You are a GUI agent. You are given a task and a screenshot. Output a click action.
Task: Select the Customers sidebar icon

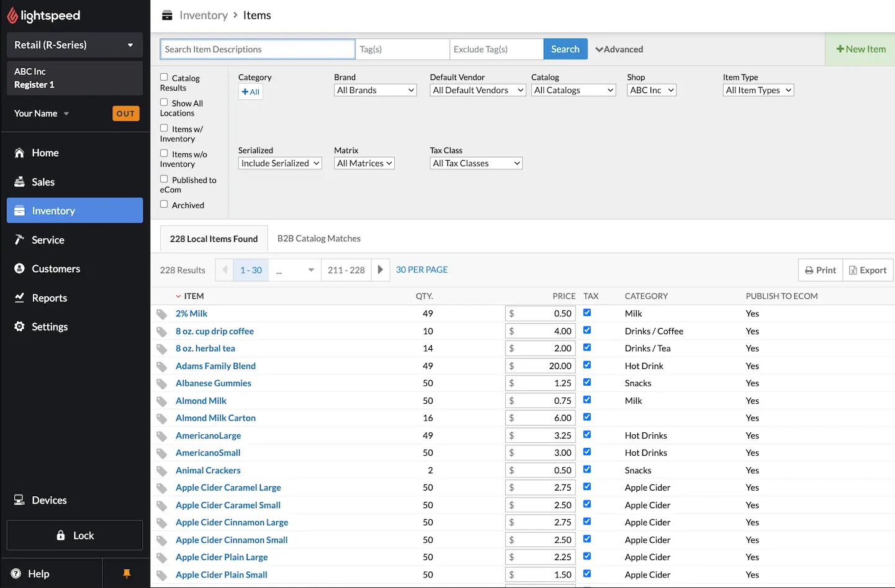[x=20, y=269]
